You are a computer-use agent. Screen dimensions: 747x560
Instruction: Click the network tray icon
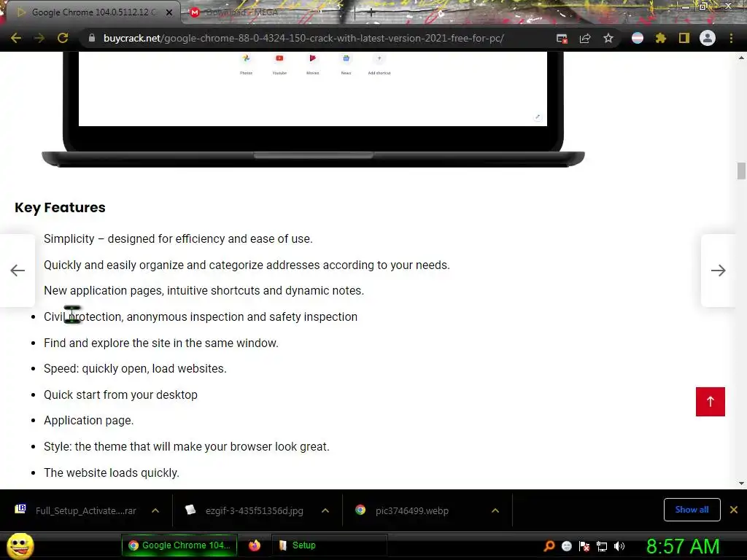tap(602, 546)
